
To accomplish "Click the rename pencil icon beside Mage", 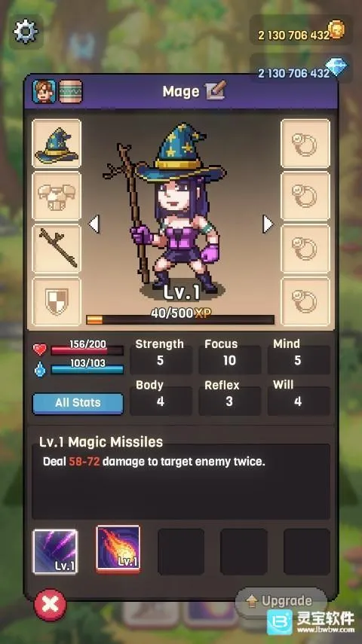I will click(216, 91).
